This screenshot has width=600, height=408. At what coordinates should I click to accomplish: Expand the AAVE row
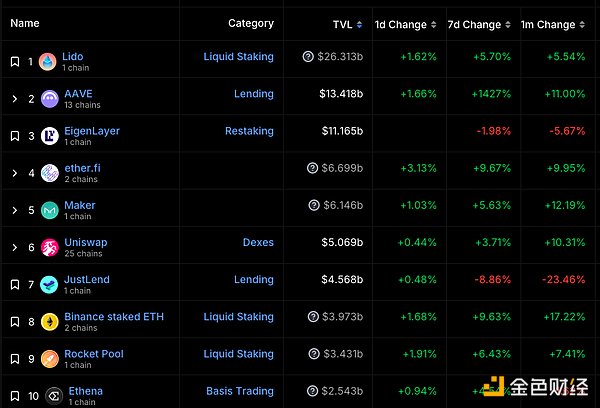15,99
